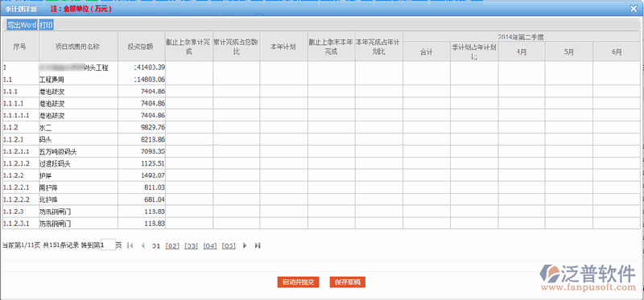Jump to the last page icon
This screenshot has width=644, height=300.
(258, 245)
